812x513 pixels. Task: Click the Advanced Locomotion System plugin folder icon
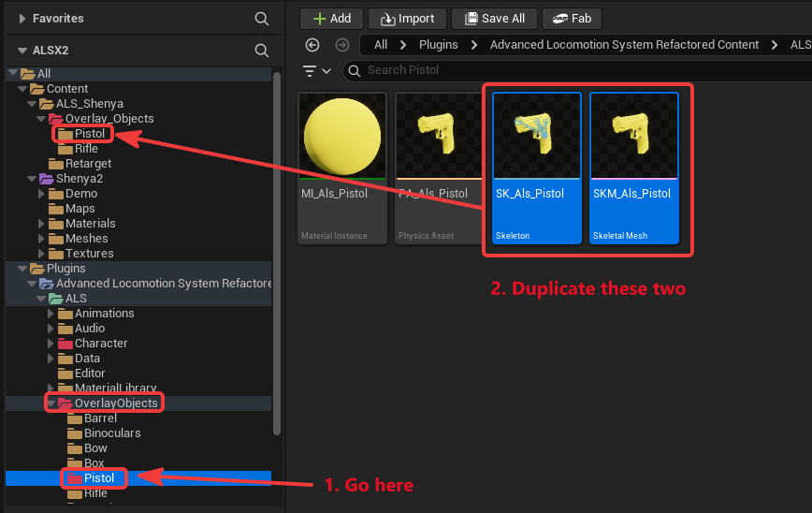pyautogui.click(x=47, y=284)
